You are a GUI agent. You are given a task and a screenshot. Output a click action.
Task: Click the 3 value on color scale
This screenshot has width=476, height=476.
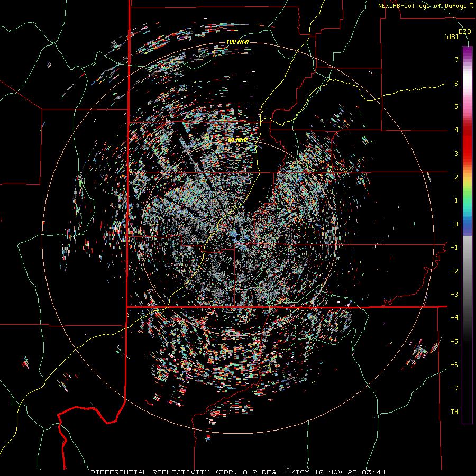(x=456, y=153)
